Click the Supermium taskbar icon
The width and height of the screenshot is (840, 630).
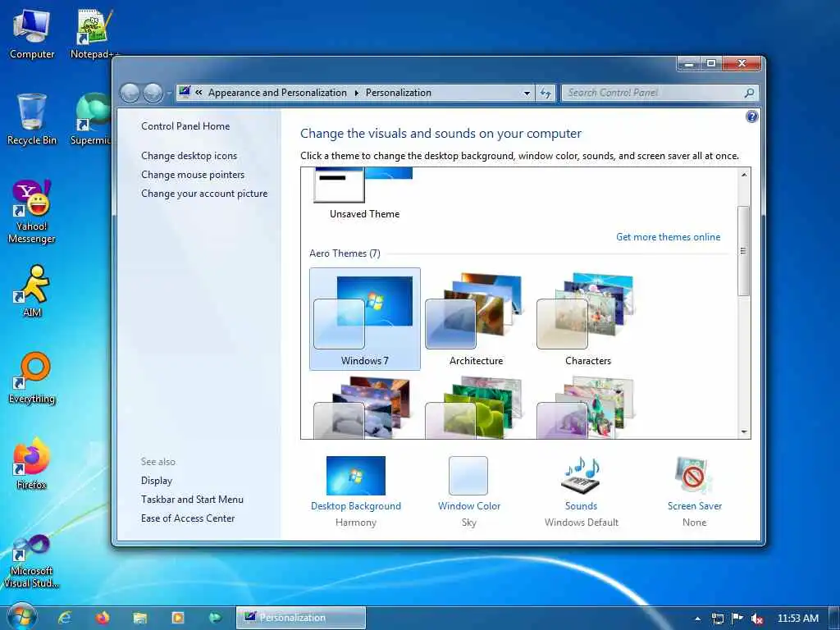[x=215, y=618]
